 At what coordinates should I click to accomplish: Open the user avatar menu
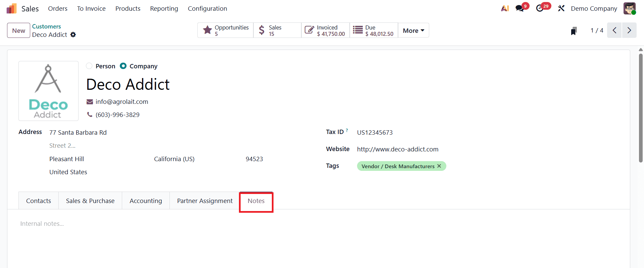tap(630, 8)
